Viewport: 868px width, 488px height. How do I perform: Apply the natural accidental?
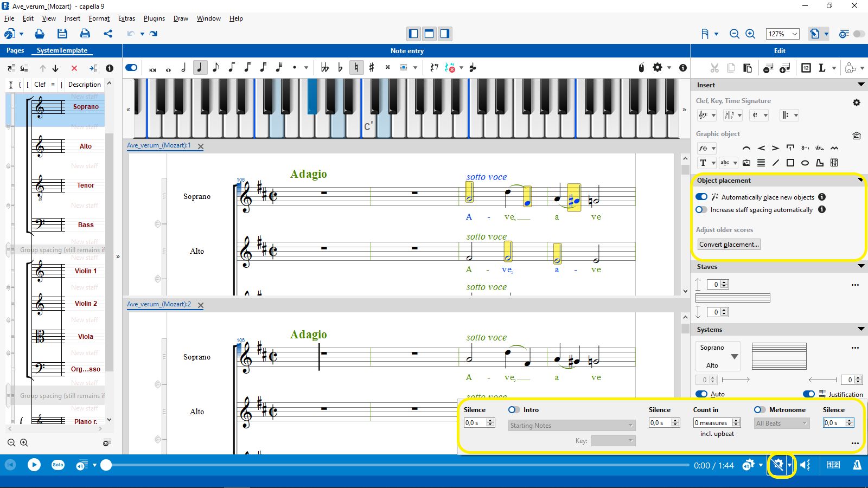pos(356,68)
